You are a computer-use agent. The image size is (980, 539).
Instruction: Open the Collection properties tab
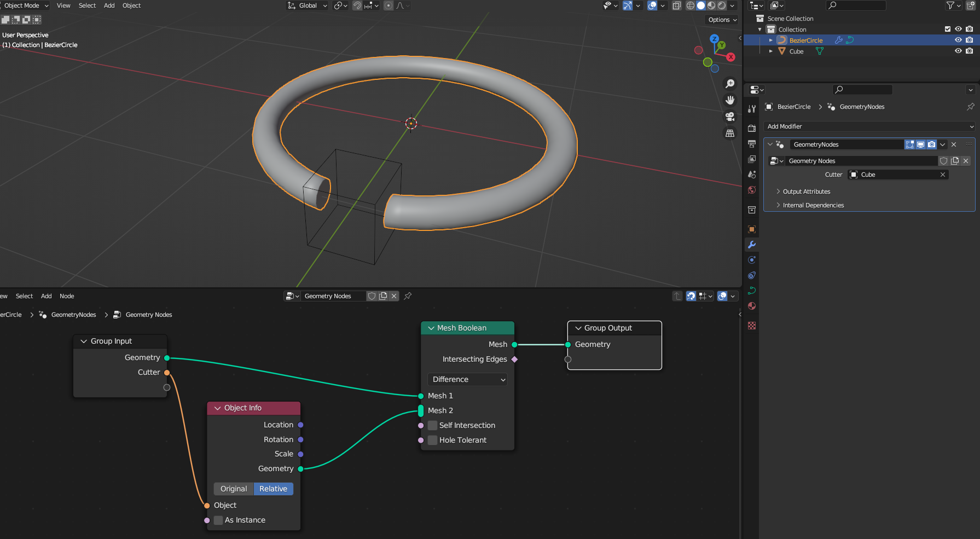coord(752,210)
